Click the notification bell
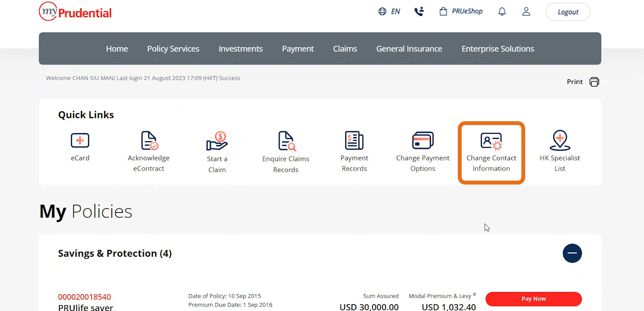Image resolution: width=644 pixels, height=311 pixels. [502, 11]
